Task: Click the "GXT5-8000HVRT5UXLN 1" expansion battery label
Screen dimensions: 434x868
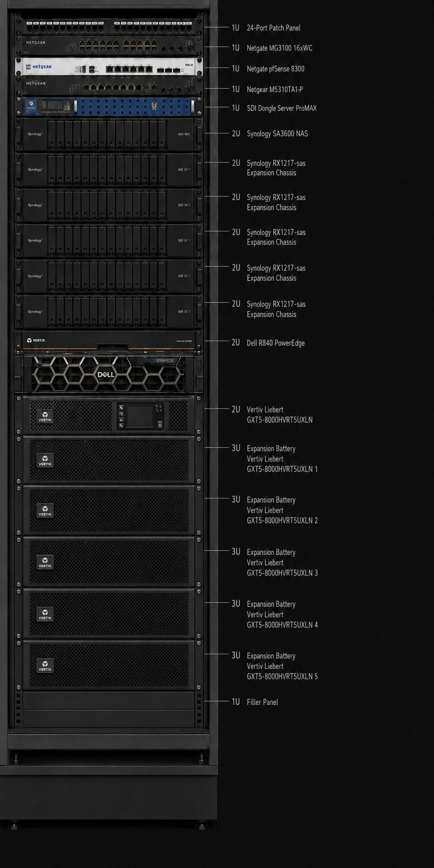Action: tap(282, 469)
